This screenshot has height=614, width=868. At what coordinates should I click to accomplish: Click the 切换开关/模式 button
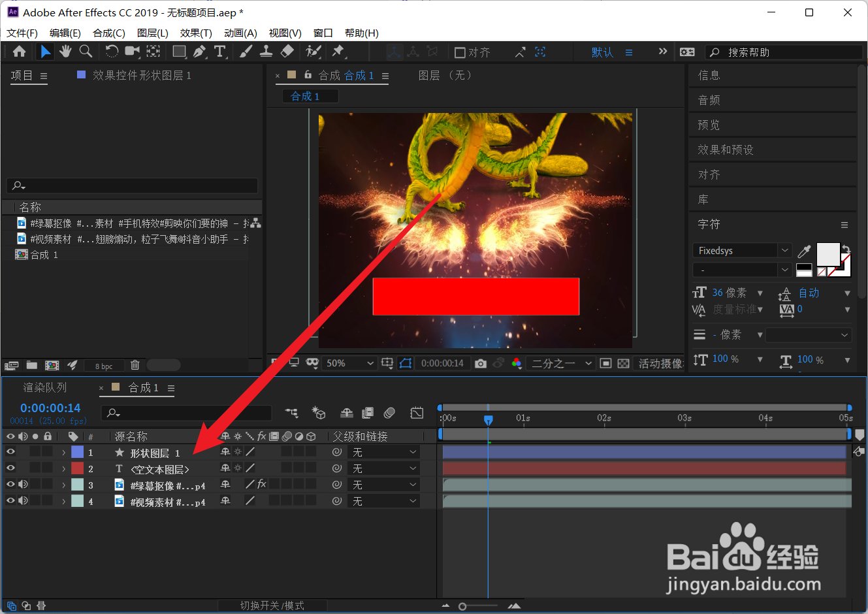pyautogui.click(x=272, y=606)
